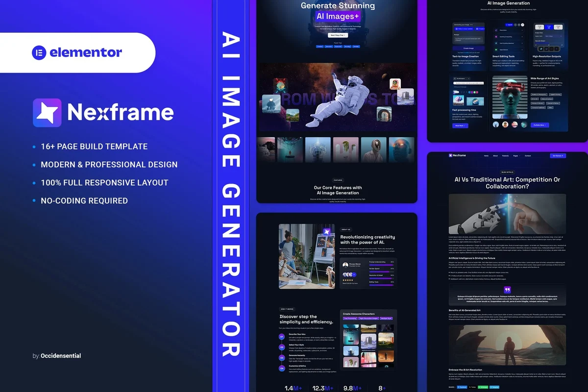Open the astronaut at sunset blog image
Viewport: 588px width, 392px height.
pos(507,344)
